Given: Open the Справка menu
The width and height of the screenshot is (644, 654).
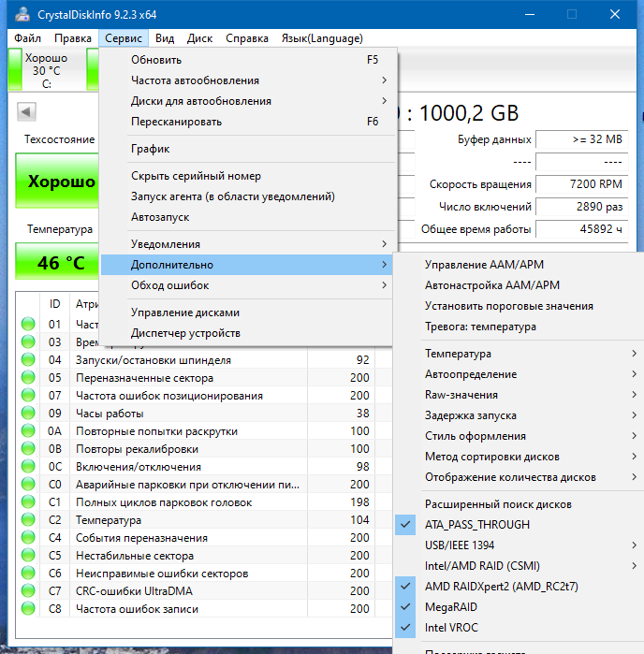Looking at the screenshot, I should 247,38.
